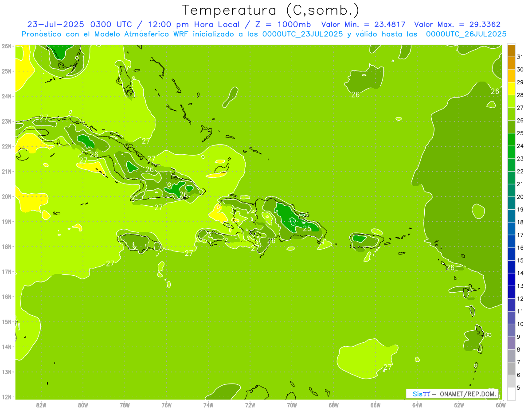Click the yellow legend swatch between 28 and 29

(511, 89)
